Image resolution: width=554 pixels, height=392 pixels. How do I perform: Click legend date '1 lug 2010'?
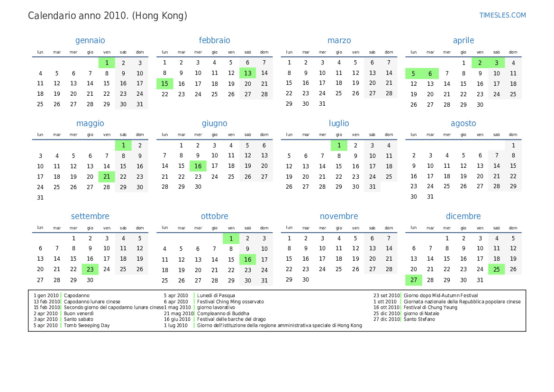pos(176,325)
